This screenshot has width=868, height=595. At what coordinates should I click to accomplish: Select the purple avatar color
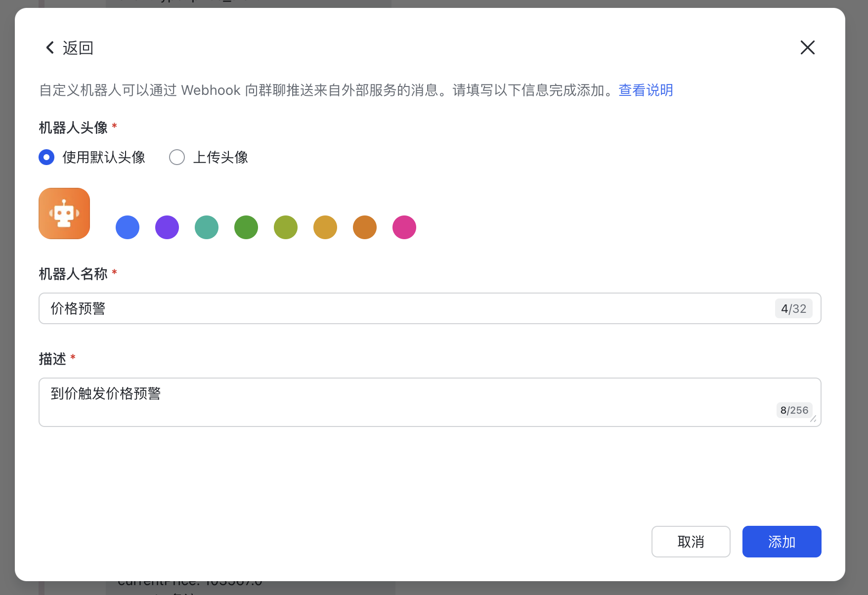coord(167,227)
